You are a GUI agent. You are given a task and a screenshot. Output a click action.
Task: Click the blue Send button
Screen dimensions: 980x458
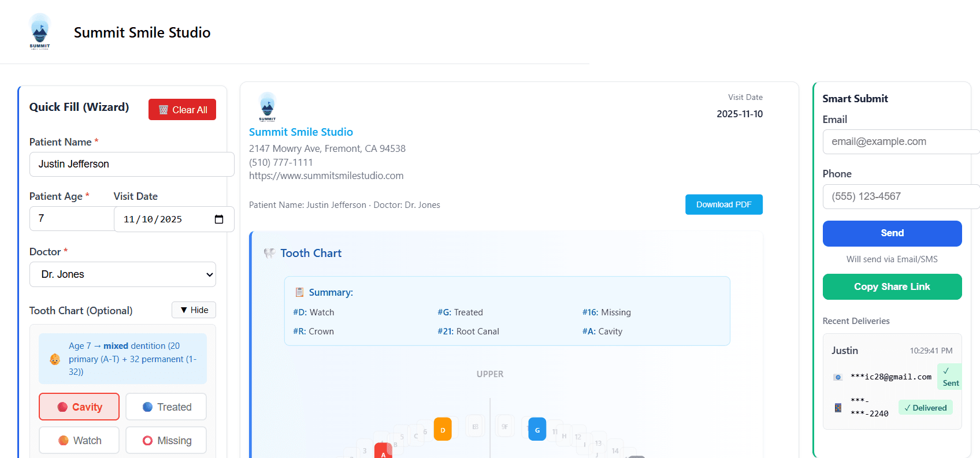(892, 233)
